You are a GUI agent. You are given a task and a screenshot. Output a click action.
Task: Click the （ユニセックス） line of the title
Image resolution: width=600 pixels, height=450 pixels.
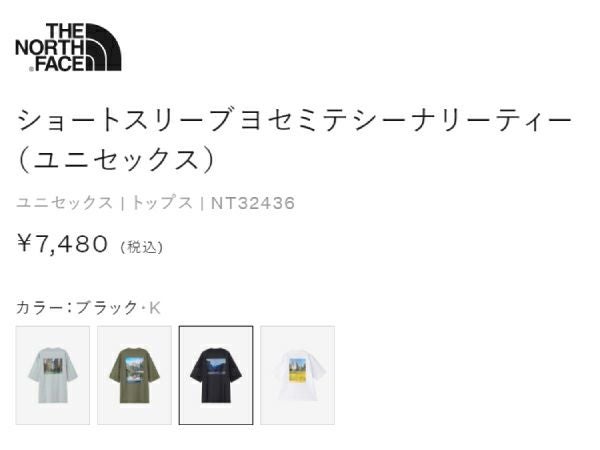(116, 159)
